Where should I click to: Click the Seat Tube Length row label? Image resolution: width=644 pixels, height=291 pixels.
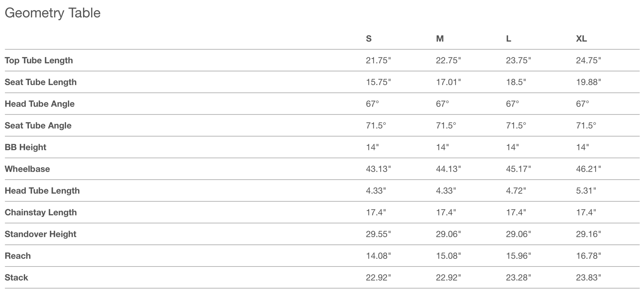(41, 82)
